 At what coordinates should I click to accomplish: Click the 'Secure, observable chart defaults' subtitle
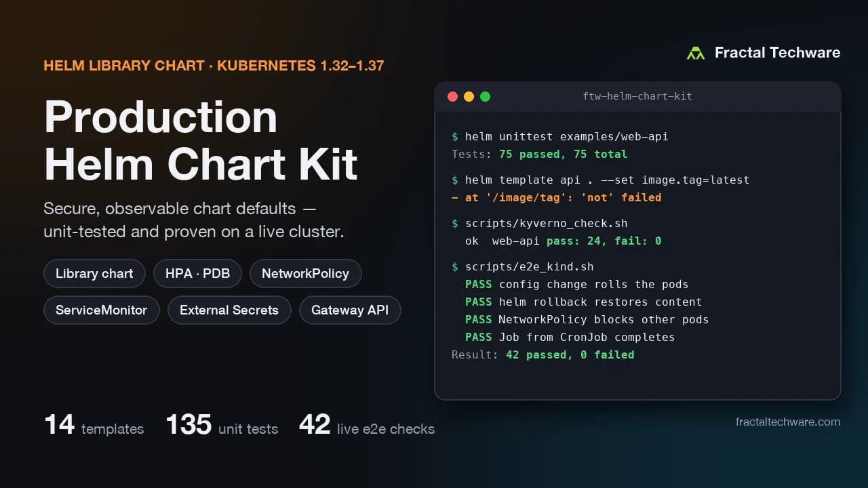pos(194,220)
